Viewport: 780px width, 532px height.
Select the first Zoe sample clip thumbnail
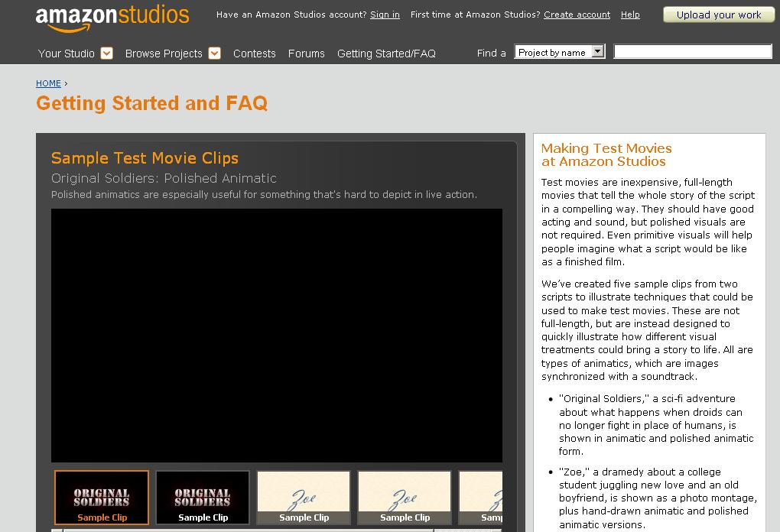[304, 498]
